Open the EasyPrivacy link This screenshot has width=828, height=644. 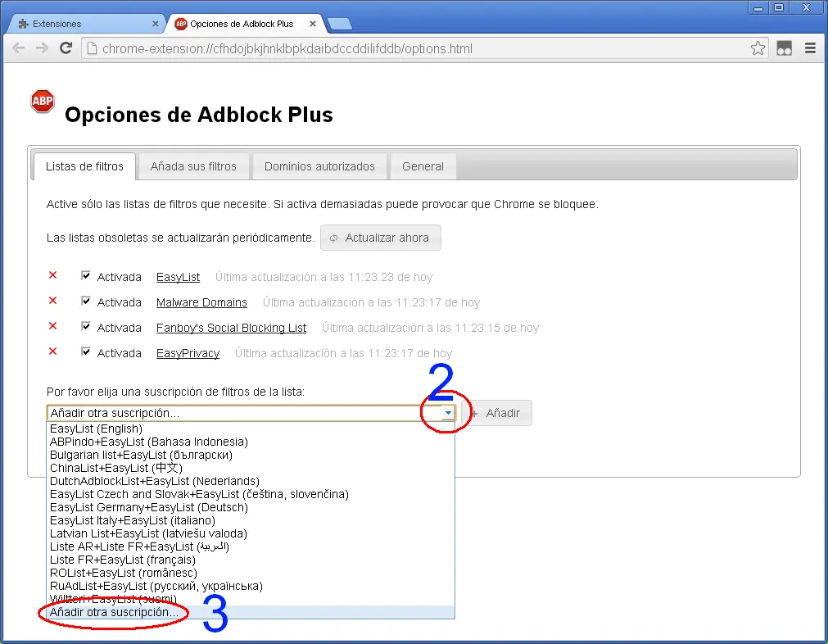tap(188, 353)
